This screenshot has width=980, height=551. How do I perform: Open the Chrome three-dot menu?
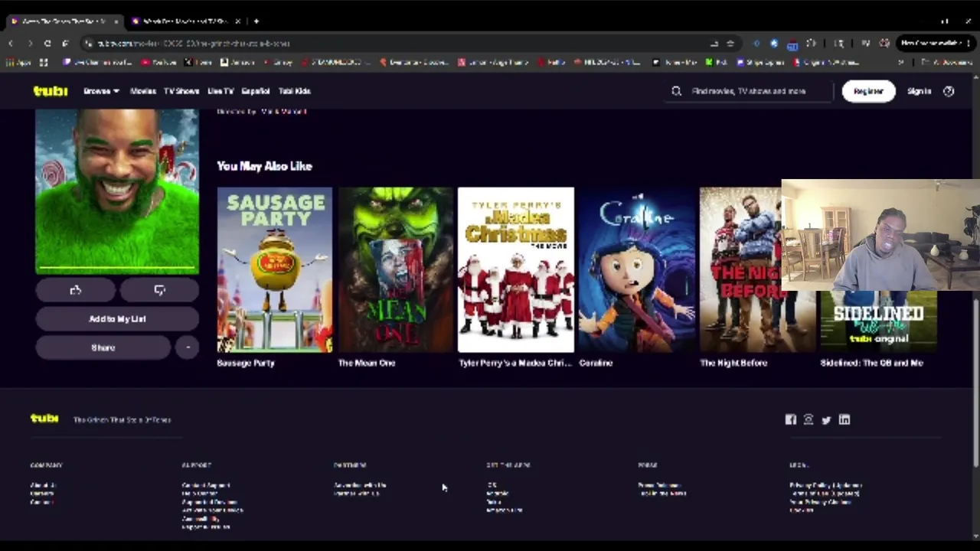pyautogui.click(x=969, y=44)
